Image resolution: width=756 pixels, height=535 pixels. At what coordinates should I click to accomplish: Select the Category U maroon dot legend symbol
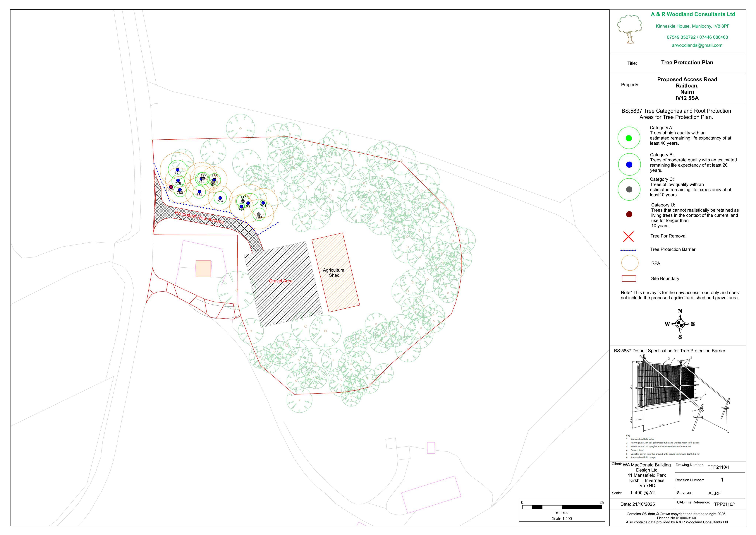click(629, 214)
